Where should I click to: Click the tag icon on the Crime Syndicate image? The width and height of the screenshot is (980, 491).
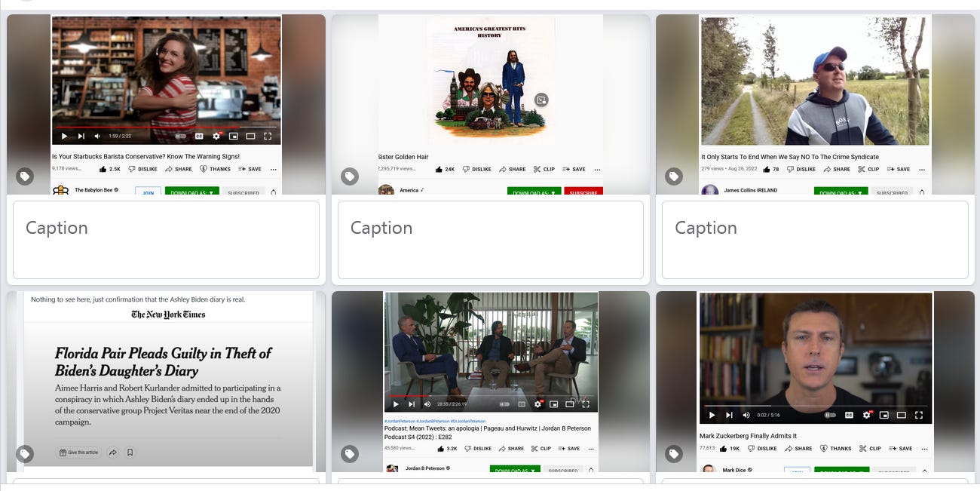674,176
